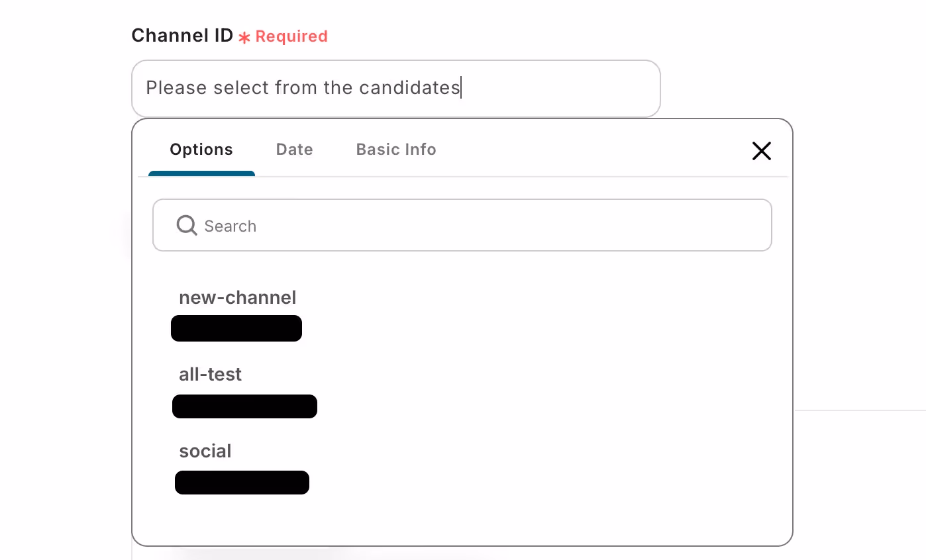Viewport: 926px width, 560px height.
Task: Click the 'Please select from the candidates' placeholder text
Action: [303, 87]
